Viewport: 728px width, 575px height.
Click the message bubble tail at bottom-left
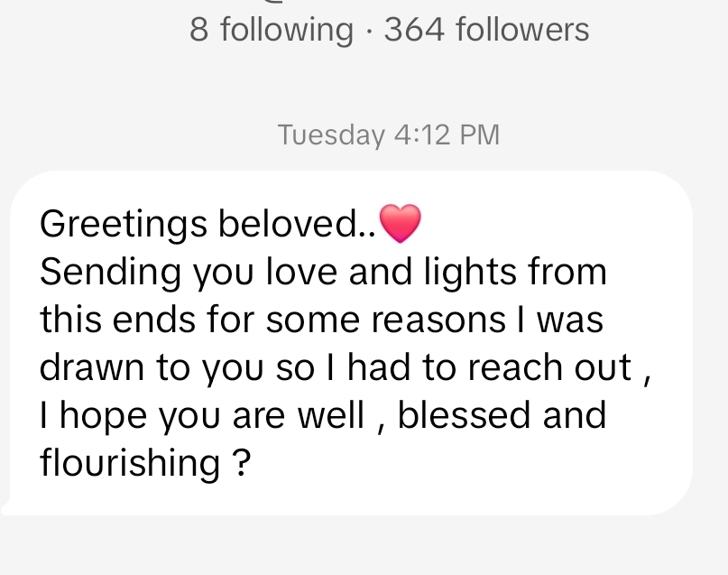click(x=9, y=507)
